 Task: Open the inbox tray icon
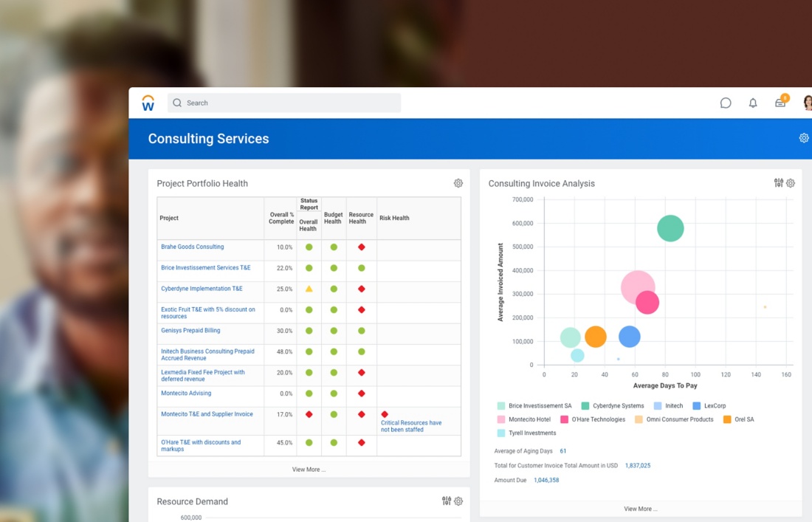click(x=780, y=103)
